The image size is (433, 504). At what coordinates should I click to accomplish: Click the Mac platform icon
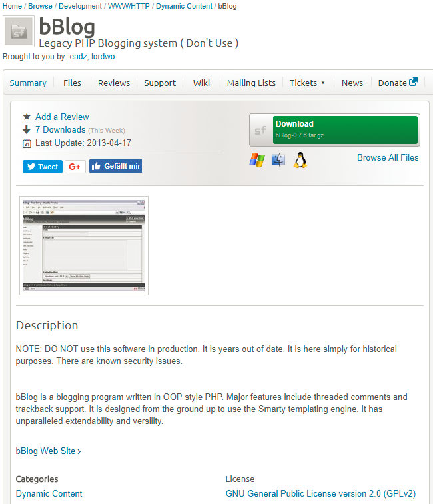(278, 160)
